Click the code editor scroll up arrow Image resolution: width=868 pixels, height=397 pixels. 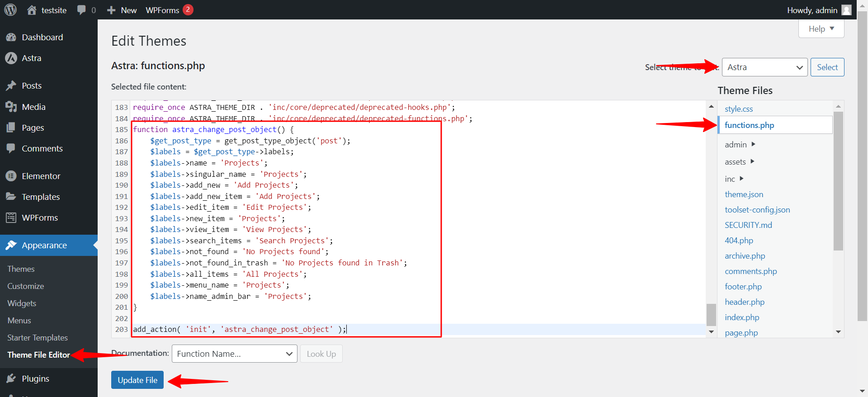coord(711,107)
